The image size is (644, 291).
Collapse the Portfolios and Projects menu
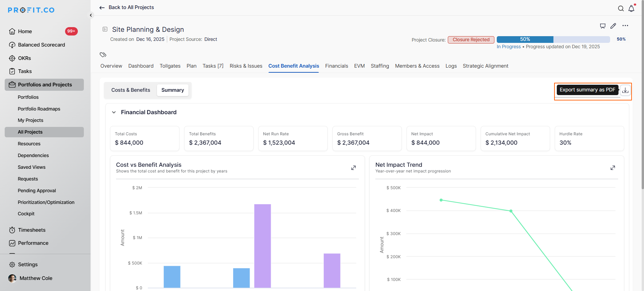45,85
